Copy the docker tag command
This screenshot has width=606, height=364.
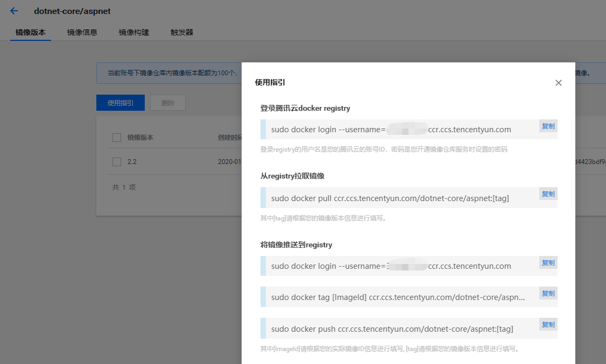coord(548,294)
